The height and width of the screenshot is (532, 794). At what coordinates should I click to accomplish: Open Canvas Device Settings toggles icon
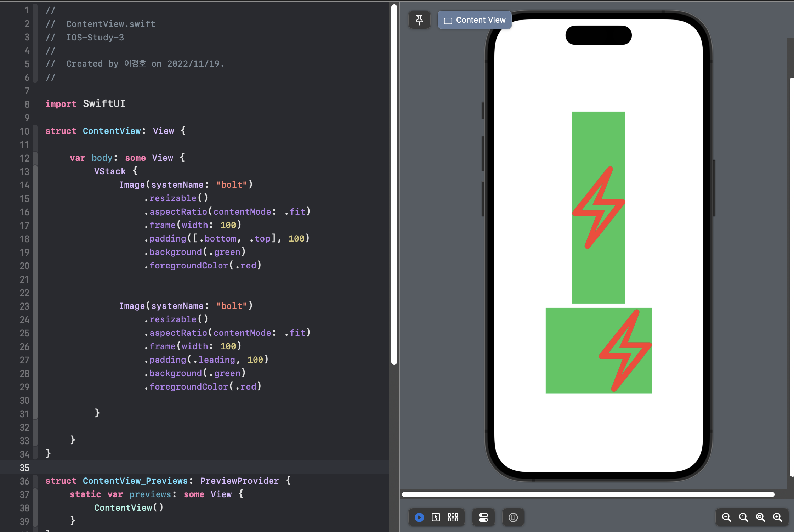tap(483, 517)
